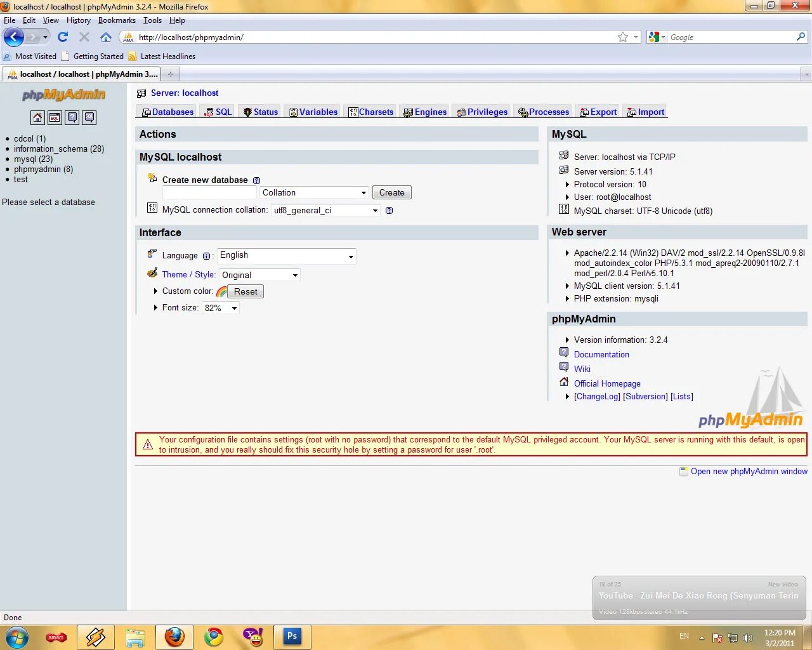This screenshot has width=812, height=650.
Task: Click Latest Headlines feed bookmark
Action: pos(162,56)
